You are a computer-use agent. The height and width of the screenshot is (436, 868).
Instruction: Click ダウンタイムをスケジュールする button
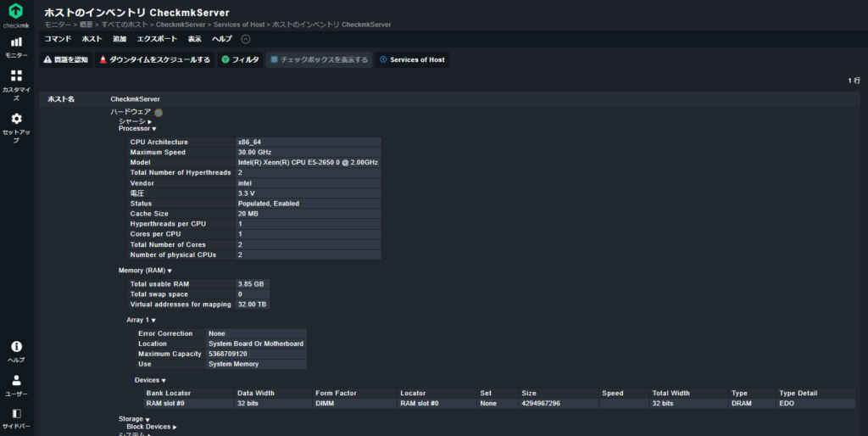coord(154,60)
